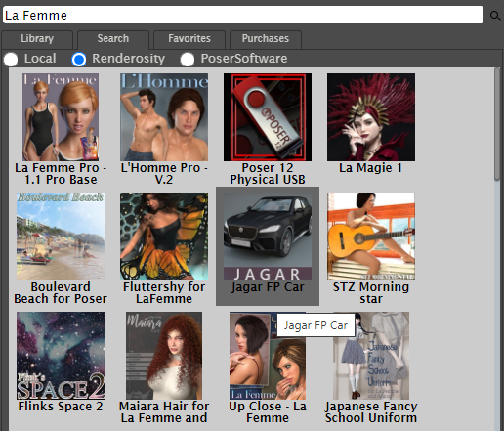Viewport: 504px width, 431px height.
Task: Click the 'Maiara Hair for La Femme and' caption
Action: coord(164,412)
